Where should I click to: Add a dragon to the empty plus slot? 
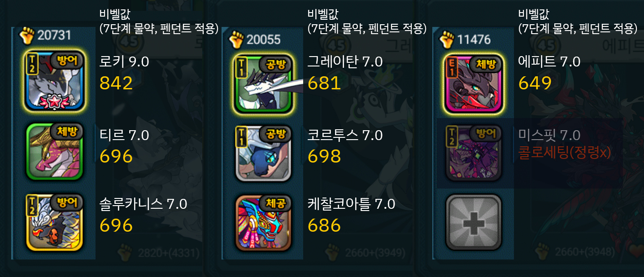pos(474,222)
